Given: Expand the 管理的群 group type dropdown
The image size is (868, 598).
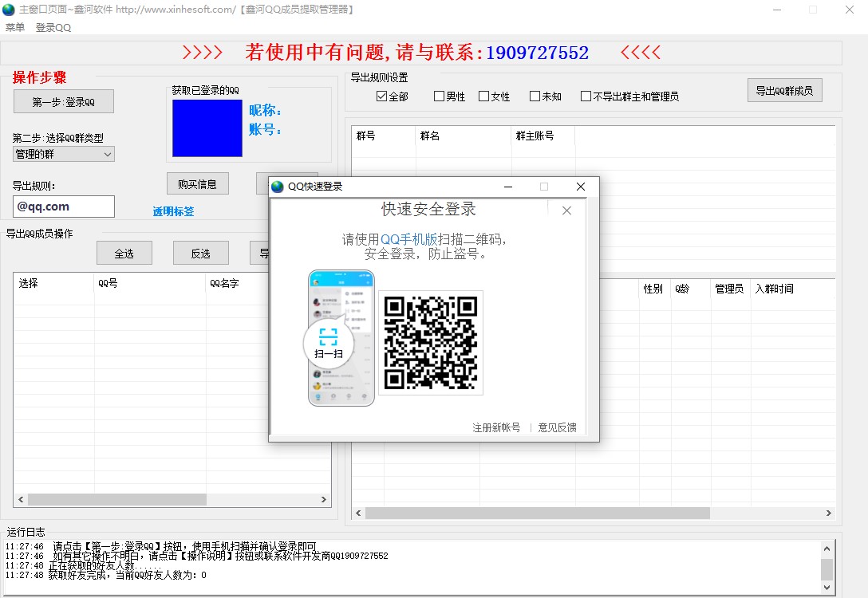Looking at the screenshot, I should (x=64, y=155).
